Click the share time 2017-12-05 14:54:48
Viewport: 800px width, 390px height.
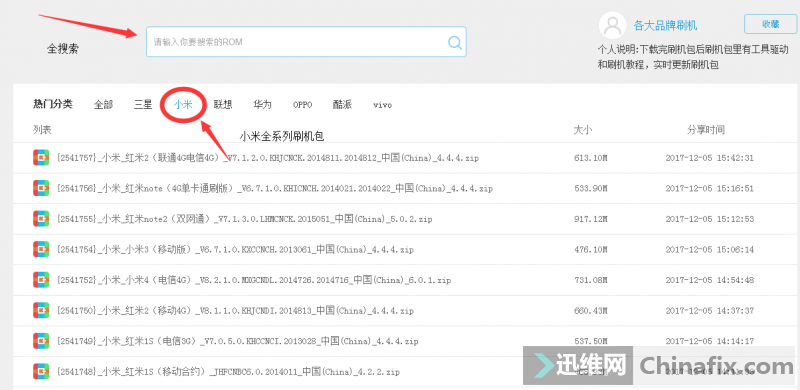[x=710, y=280]
